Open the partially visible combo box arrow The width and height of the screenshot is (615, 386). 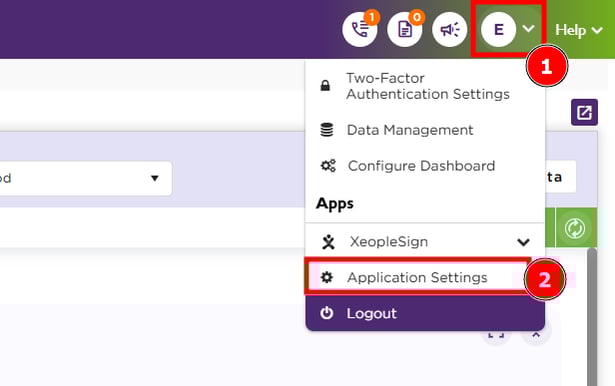155,178
